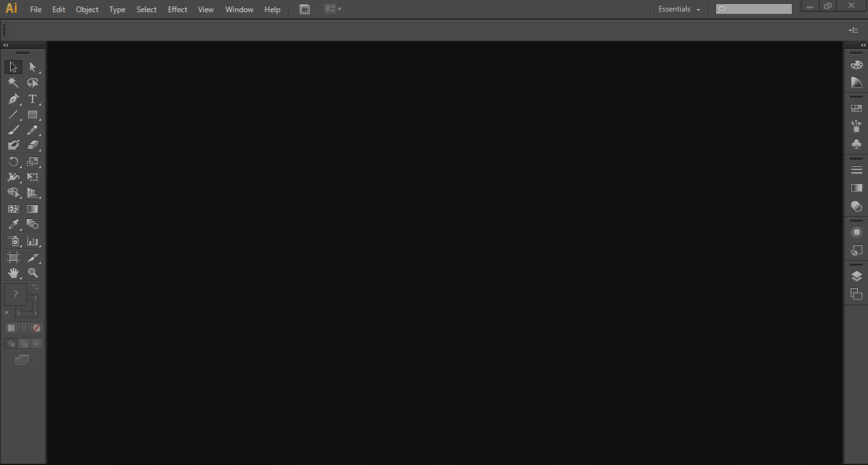
Task: Open the Swatches panel
Action: click(856, 107)
